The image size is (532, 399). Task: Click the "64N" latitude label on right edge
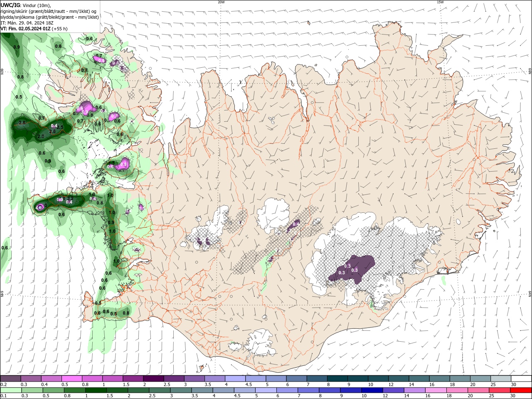[530, 294]
